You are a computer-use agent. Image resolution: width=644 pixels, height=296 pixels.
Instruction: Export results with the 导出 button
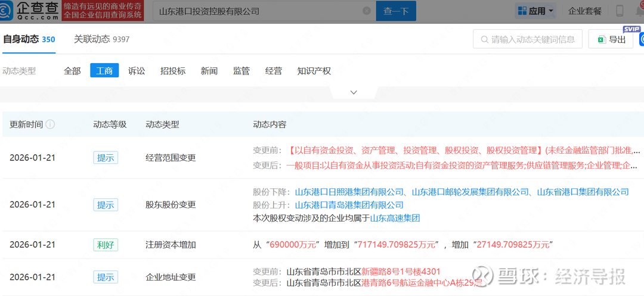611,40
